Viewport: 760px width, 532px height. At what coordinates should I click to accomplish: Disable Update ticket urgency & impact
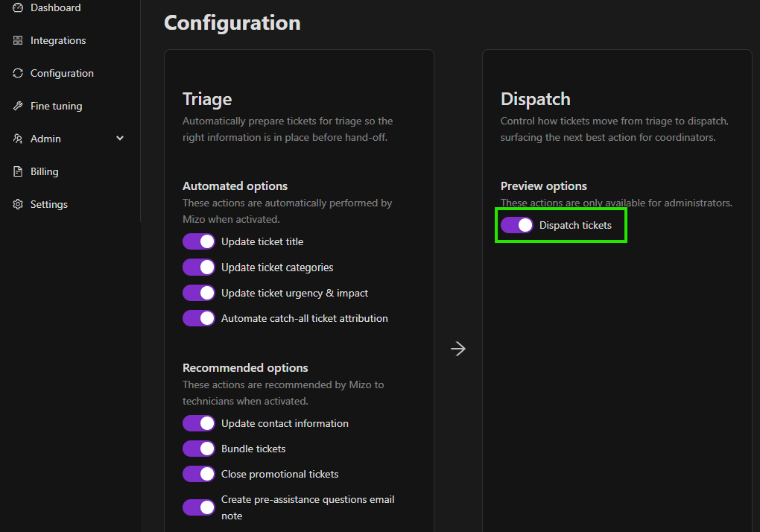click(199, 293)
